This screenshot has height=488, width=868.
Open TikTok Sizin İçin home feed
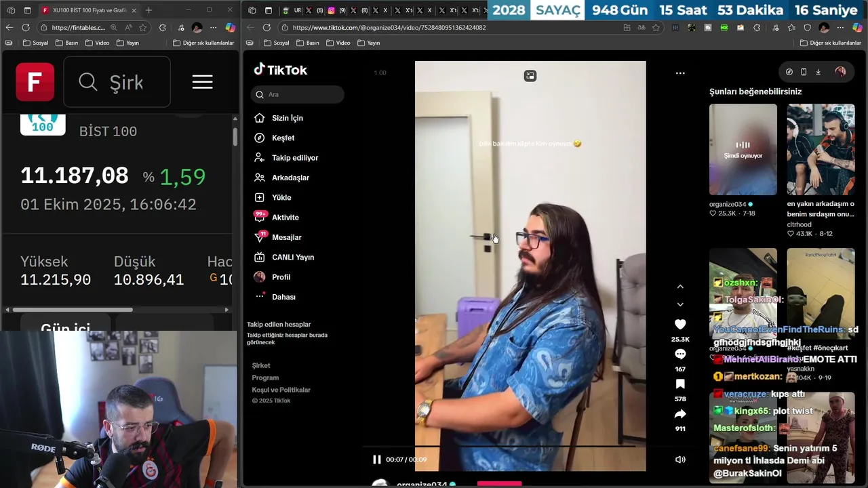pyautogui.click(x=278, y=118)
